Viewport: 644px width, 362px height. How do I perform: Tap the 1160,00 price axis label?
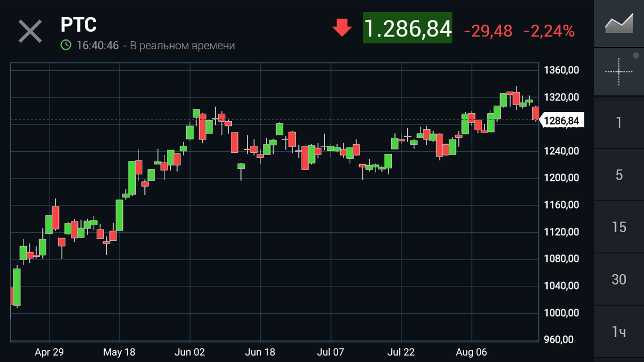561,205
